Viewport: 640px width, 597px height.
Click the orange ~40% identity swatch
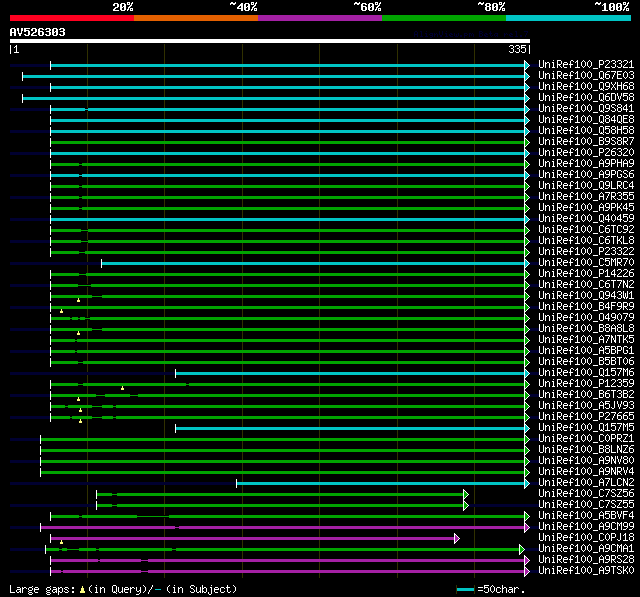(196, 18)
